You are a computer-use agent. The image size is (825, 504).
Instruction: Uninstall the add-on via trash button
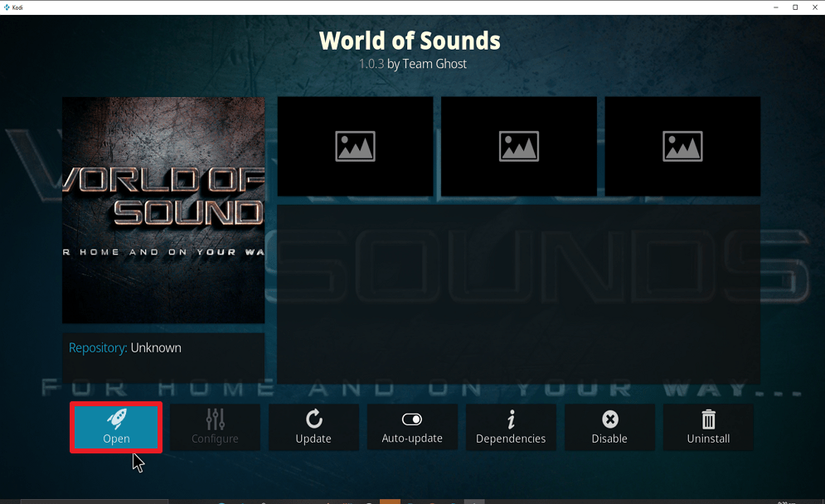point(708,427)
